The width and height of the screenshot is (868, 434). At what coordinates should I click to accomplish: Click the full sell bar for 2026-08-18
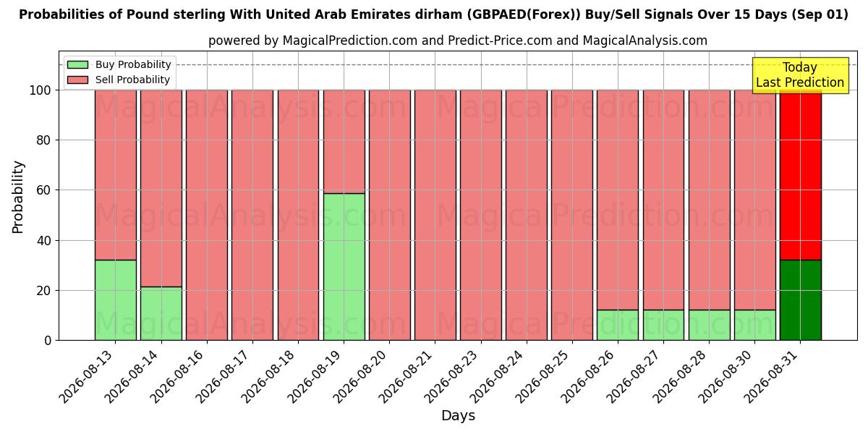tap(298, 215)
